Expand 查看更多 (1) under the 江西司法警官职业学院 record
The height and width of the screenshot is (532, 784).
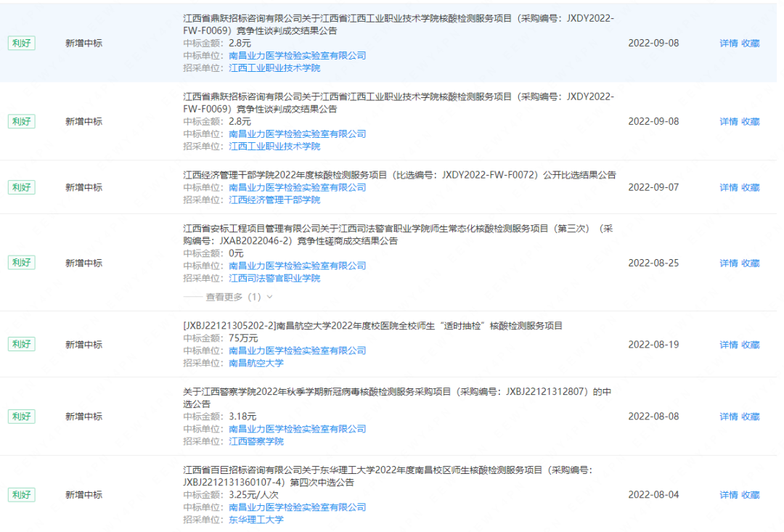click(239, 297)
